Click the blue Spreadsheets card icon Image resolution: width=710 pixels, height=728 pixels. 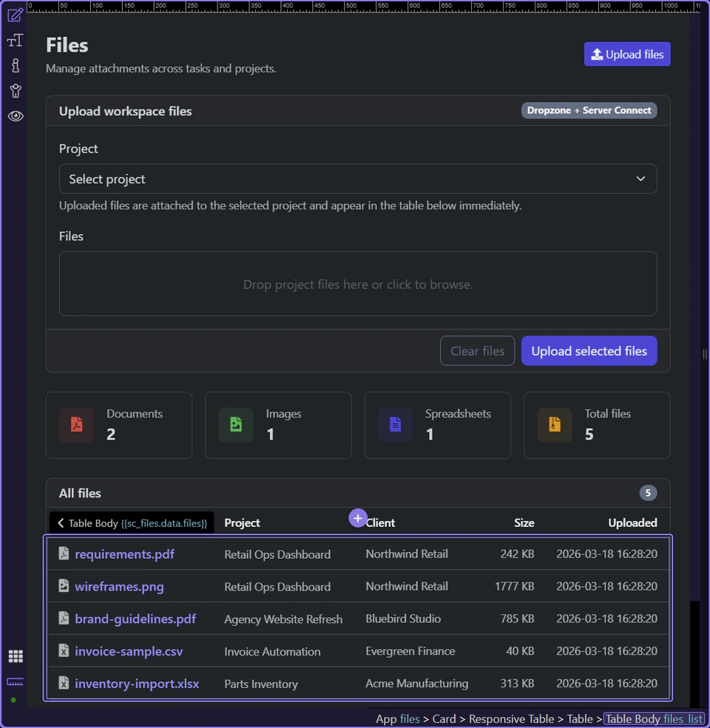click(395, 425)
